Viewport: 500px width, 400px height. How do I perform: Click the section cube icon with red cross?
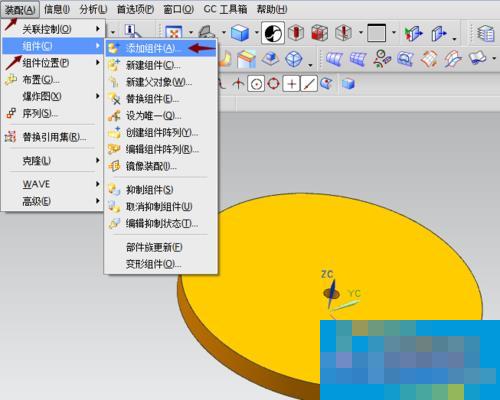point(344,33)
